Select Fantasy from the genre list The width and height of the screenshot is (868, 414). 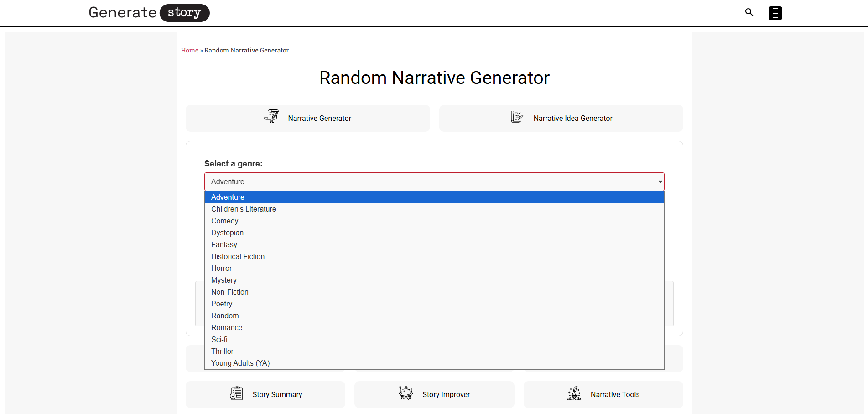coord(224,244)
